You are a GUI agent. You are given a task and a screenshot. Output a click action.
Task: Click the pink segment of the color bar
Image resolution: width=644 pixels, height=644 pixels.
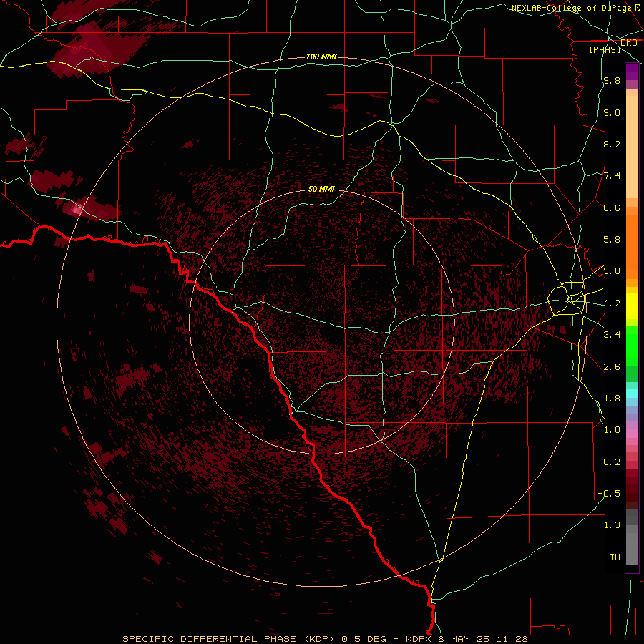click(x=632, y=434)
